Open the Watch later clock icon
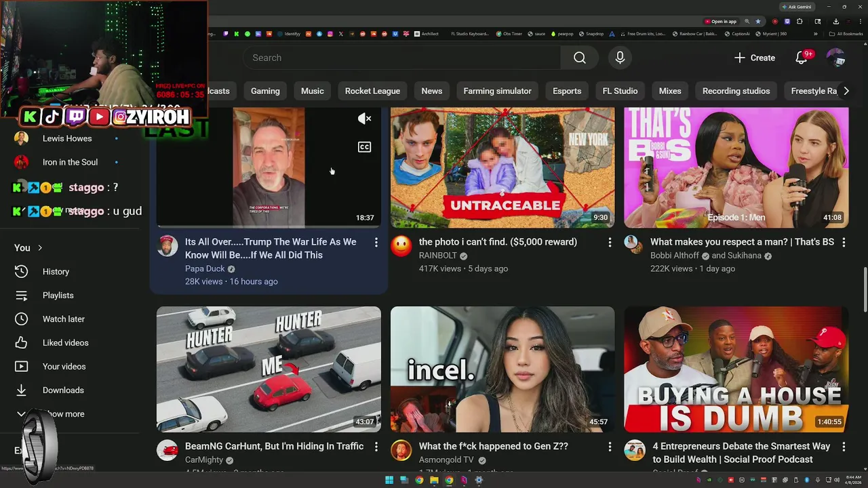This screenshot has height=488, width=868. click(x=22, y=319)
